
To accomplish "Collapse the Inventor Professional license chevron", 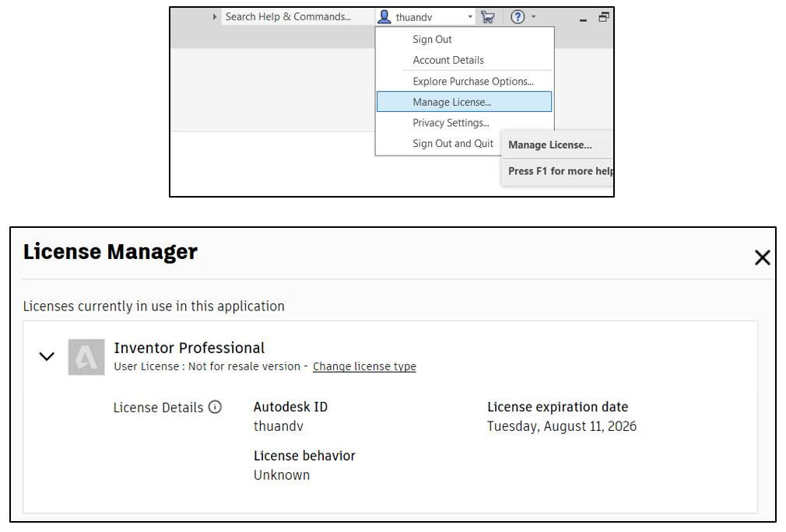I will pyautogui.click(x=47, y=356).
